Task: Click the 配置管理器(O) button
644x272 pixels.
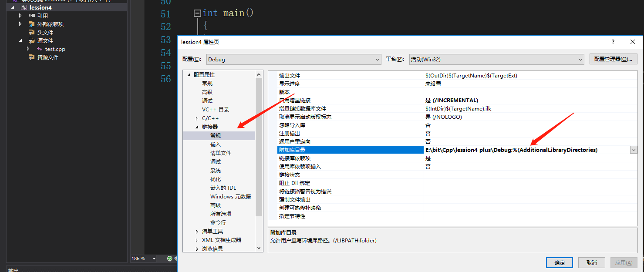Action: coord(613,59)
